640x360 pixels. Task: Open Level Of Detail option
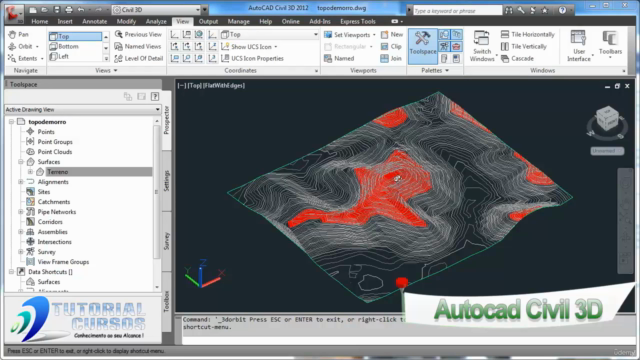[x=139, y=58]
